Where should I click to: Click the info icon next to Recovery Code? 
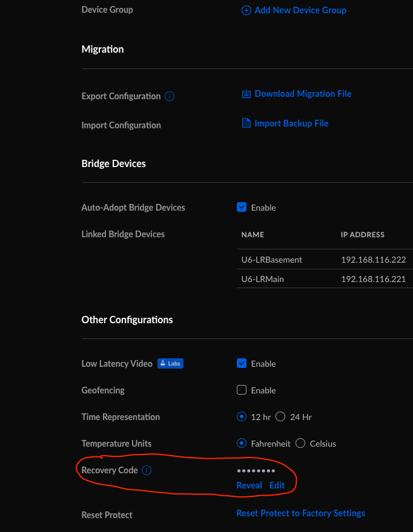147,470
